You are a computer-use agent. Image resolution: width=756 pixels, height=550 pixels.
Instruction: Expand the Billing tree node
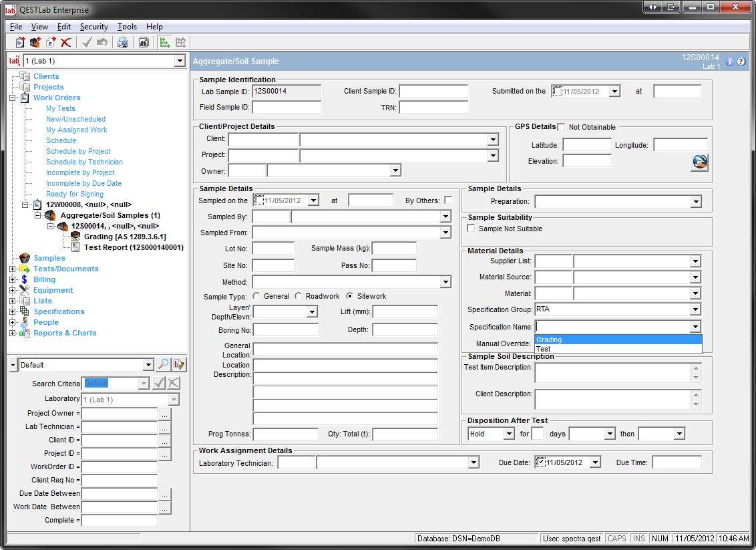coord(12,279)
